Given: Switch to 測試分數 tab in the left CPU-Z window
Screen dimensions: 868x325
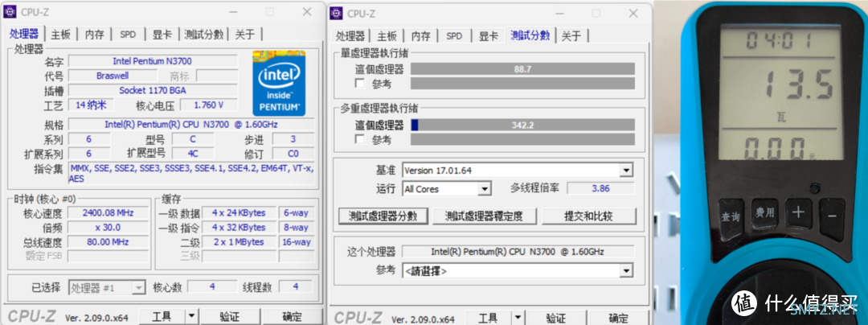Looking at the screenshot, I should tap(203, 35).
